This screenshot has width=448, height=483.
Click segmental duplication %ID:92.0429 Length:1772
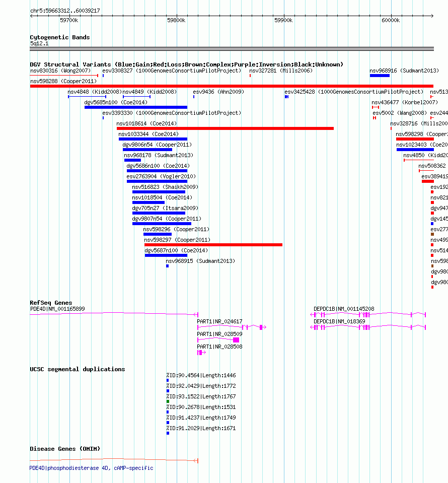tap(201, 386)
